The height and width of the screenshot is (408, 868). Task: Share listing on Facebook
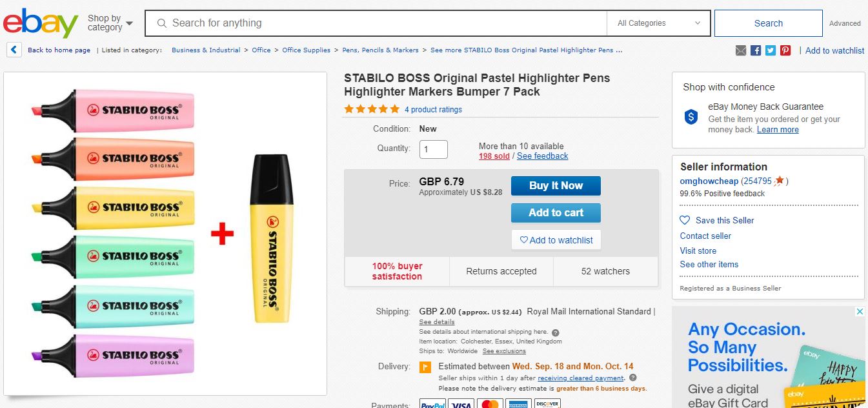click(x=756, y=50)
